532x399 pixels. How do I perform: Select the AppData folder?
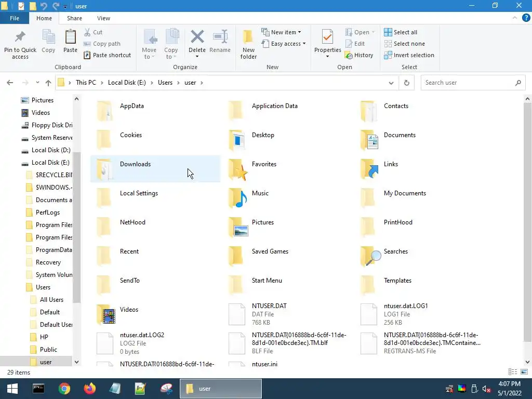click(155, 111)
